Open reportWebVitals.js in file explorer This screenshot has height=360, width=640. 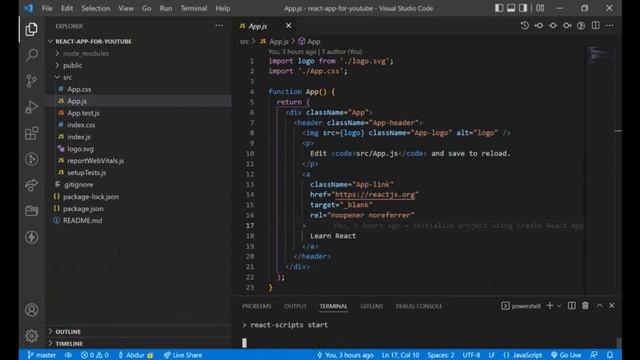(x=95, y=161)
